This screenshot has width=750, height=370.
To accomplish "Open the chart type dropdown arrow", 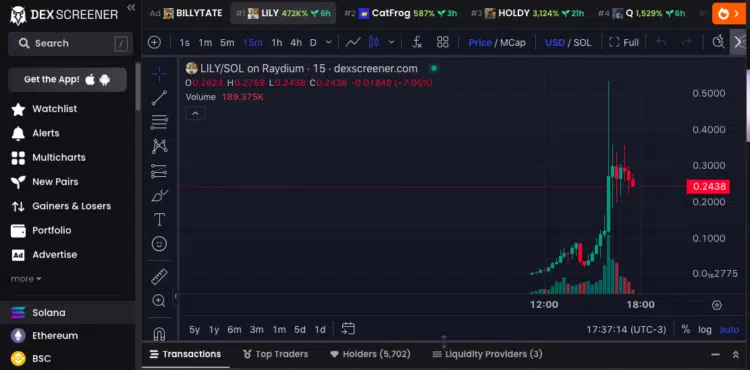I will 391,42.
